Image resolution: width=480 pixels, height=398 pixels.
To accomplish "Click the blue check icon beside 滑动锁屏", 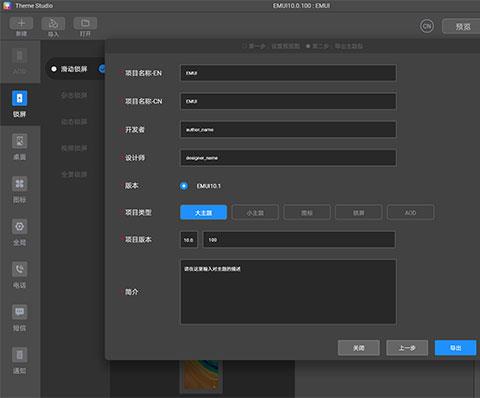I will [102, 69].
